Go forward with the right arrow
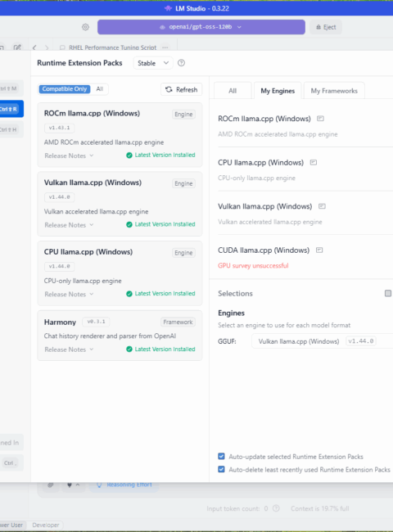This screenshot has height=532, width=393. point(47,47)
